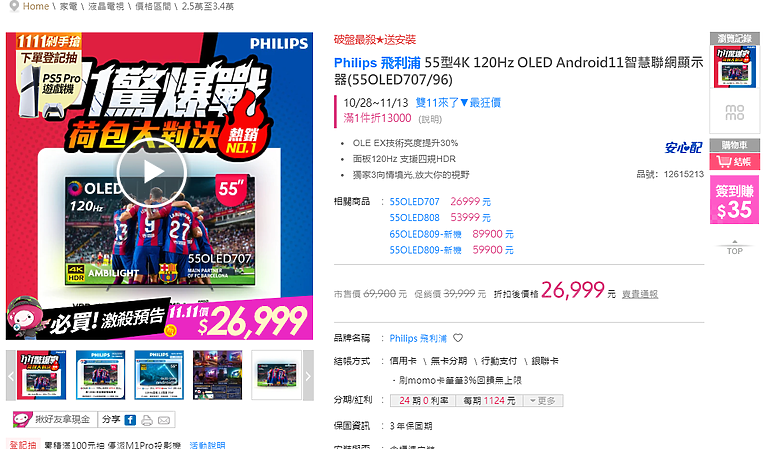
Task: Show previous thumbnails with left arrow
Action: [x=10, y=375]
